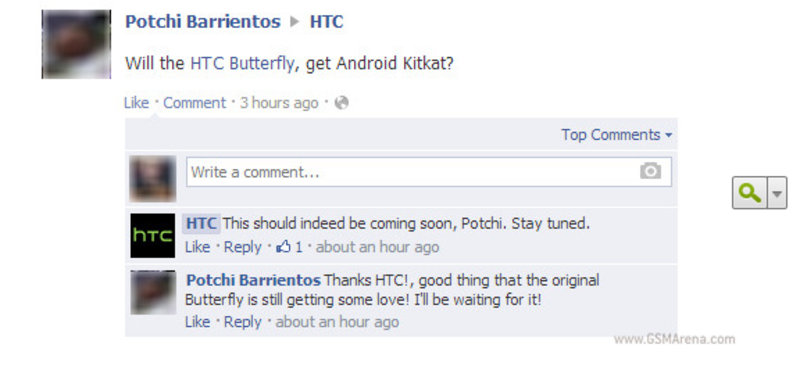Image resolution: width=800 pixels, height=366 pixels.
Task: Open the 3 hours ago timestamp
Action: pyautogui.click(x=279, y=103)
